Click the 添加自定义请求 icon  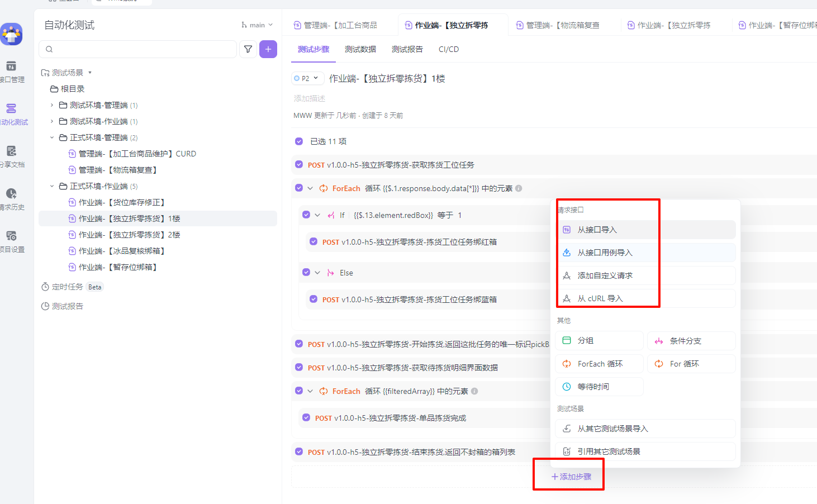567,275
